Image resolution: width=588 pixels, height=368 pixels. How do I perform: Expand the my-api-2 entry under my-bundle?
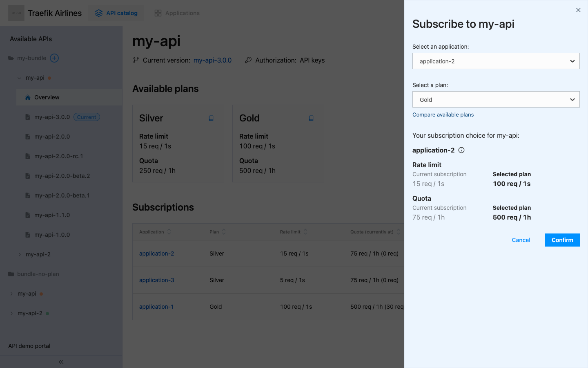(x=20, y=254)
